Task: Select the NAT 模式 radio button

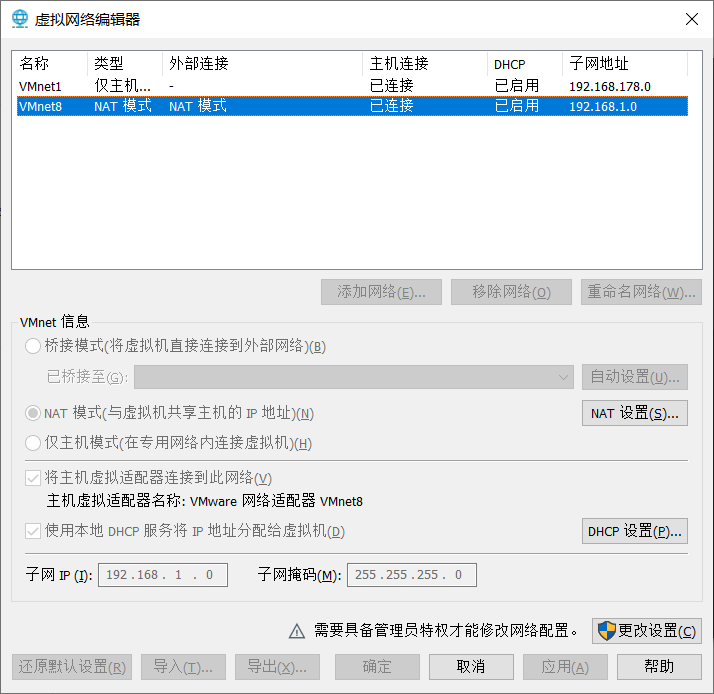Action: tap(33, 413)
